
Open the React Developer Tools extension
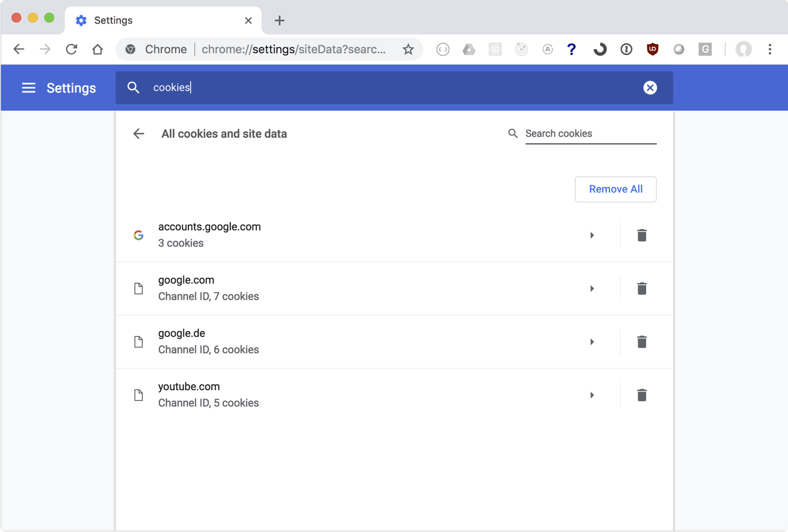tap(495, 49)
